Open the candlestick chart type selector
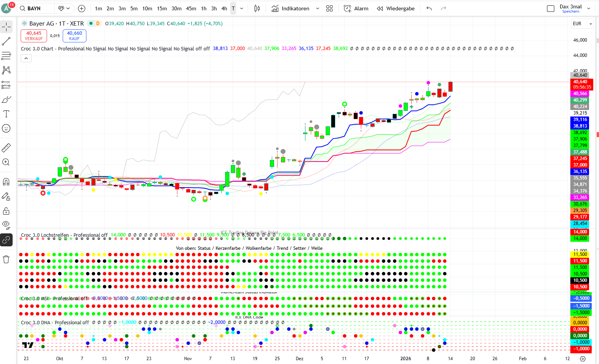Image resolution: width=599 pixels, height=364 pixels. (x=257, y=8)
